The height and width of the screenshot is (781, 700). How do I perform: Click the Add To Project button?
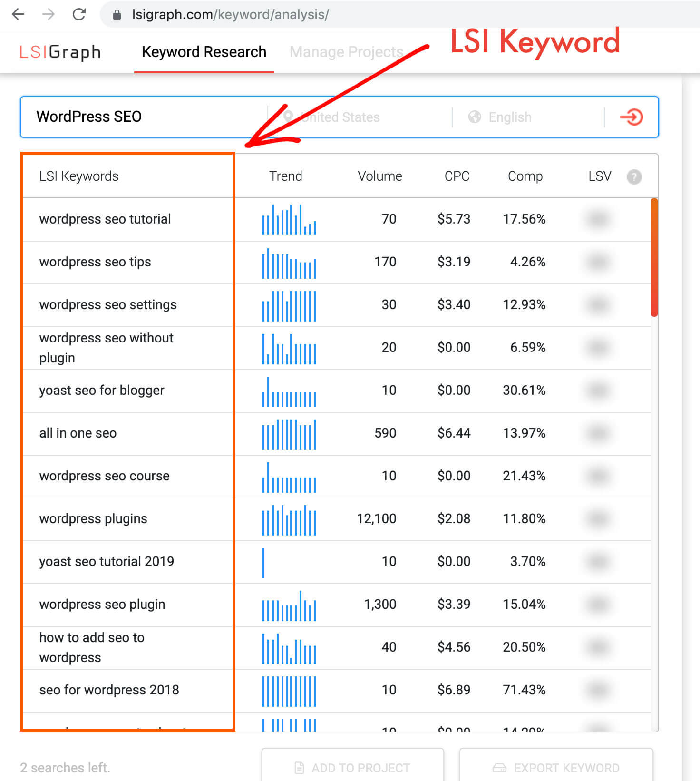click(352, 765)
